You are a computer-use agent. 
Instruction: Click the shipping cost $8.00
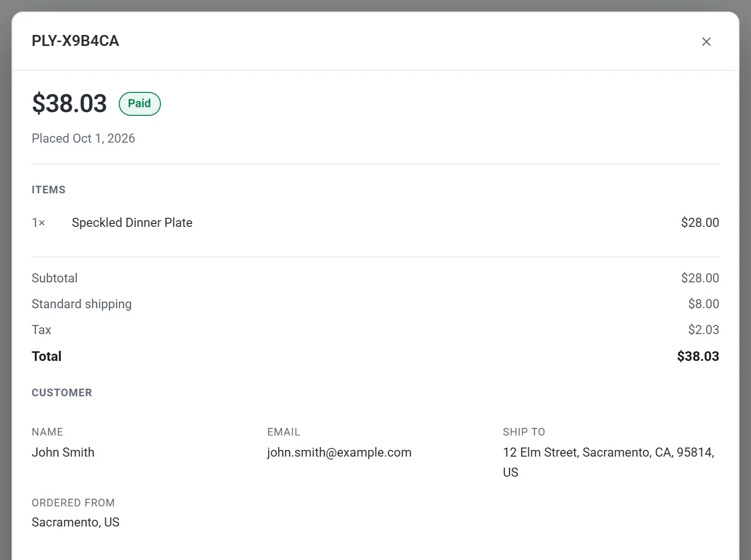(x=704, y=304)
